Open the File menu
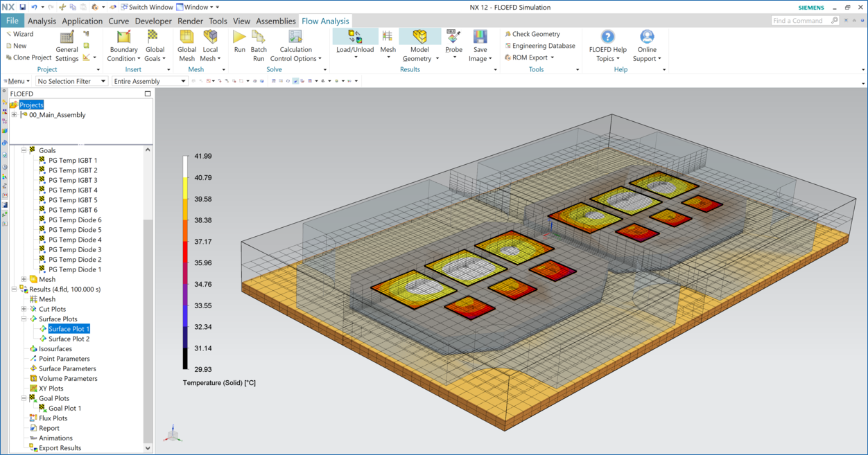The width and height of the screenshot is (868, 455). [x=12, y=21]
